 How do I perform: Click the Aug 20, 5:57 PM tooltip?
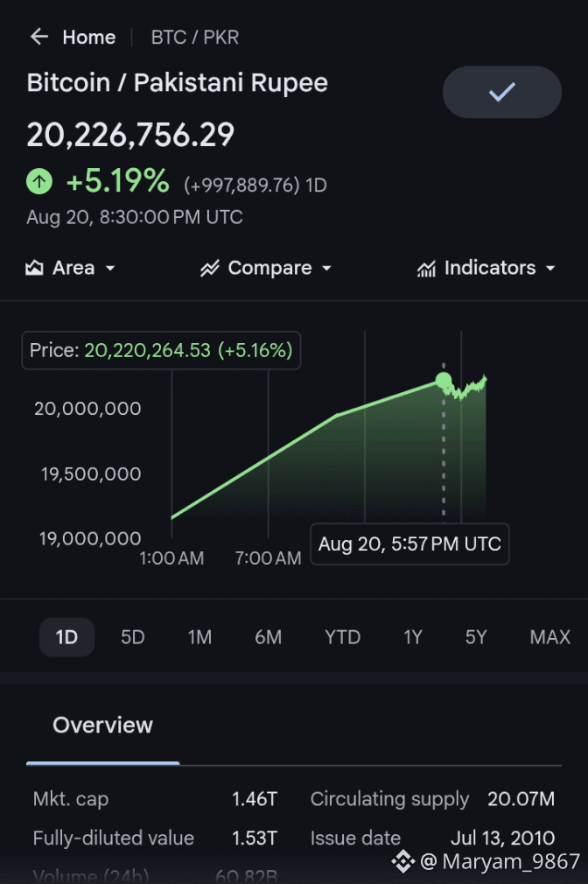(409, 544)
